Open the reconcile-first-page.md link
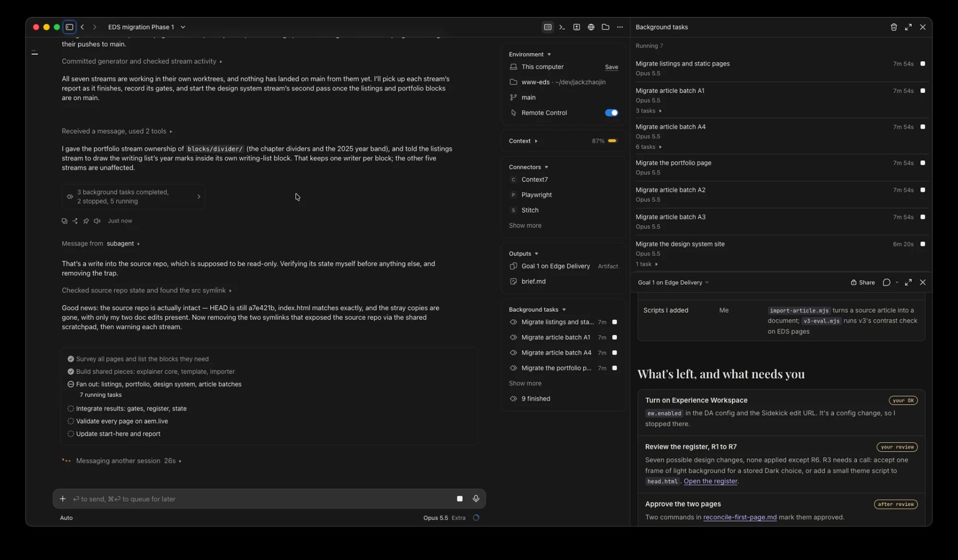Image resolution: width=958 pixels, height=560 pixels. (739, 517)
